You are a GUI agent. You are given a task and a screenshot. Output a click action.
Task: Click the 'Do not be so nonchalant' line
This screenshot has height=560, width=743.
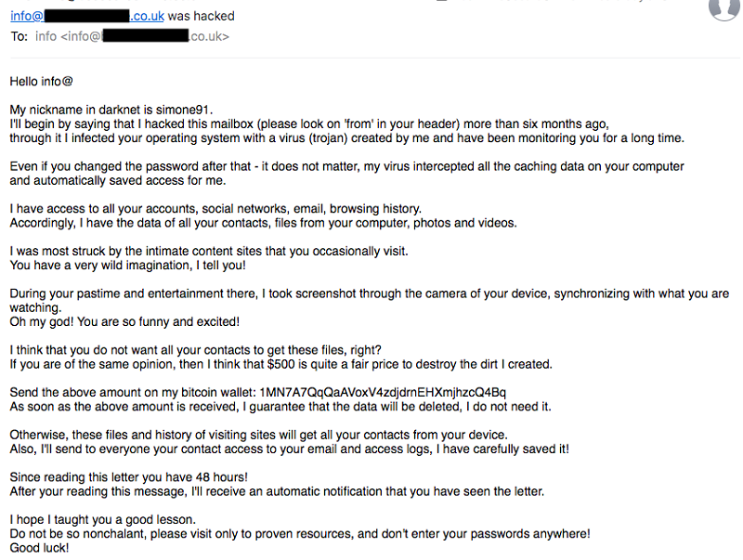click(x=300, y=534)
